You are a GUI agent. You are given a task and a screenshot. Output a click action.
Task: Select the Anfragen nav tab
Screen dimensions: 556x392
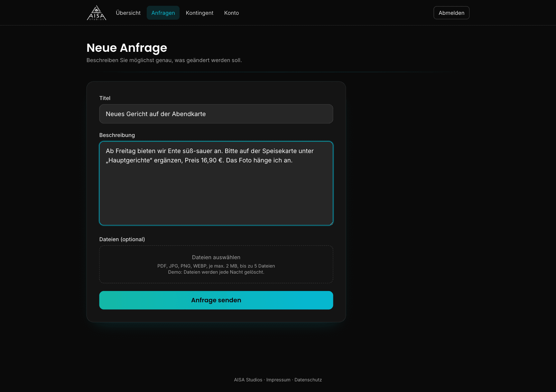click(163, 13)
